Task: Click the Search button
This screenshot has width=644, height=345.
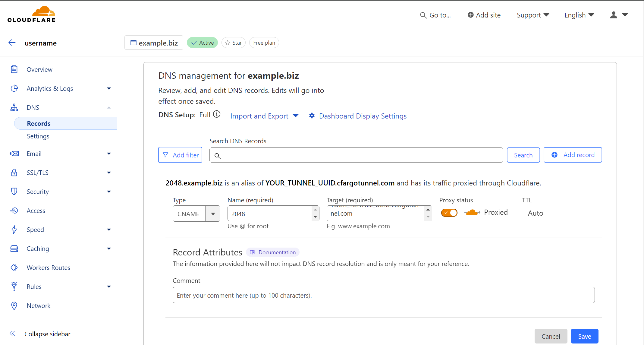Action: click(523, 155)
